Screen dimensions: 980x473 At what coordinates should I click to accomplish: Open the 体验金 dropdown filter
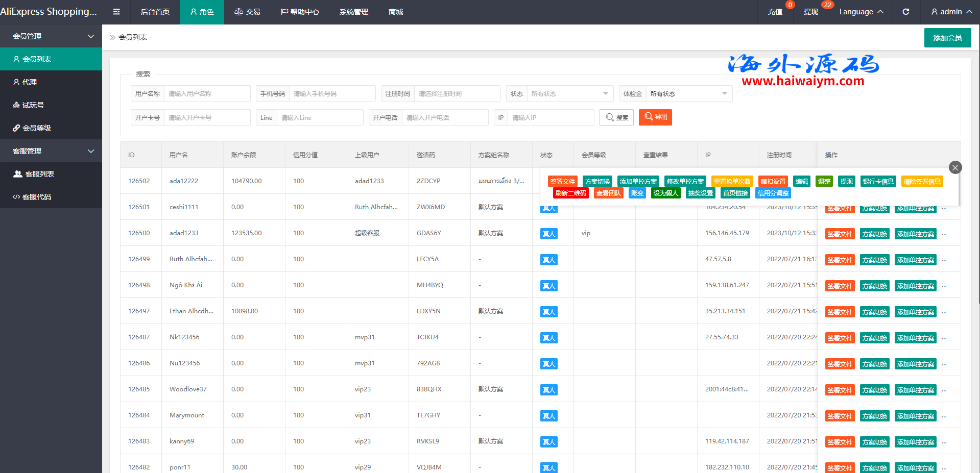pyautogui.click(x=688, y=94)
